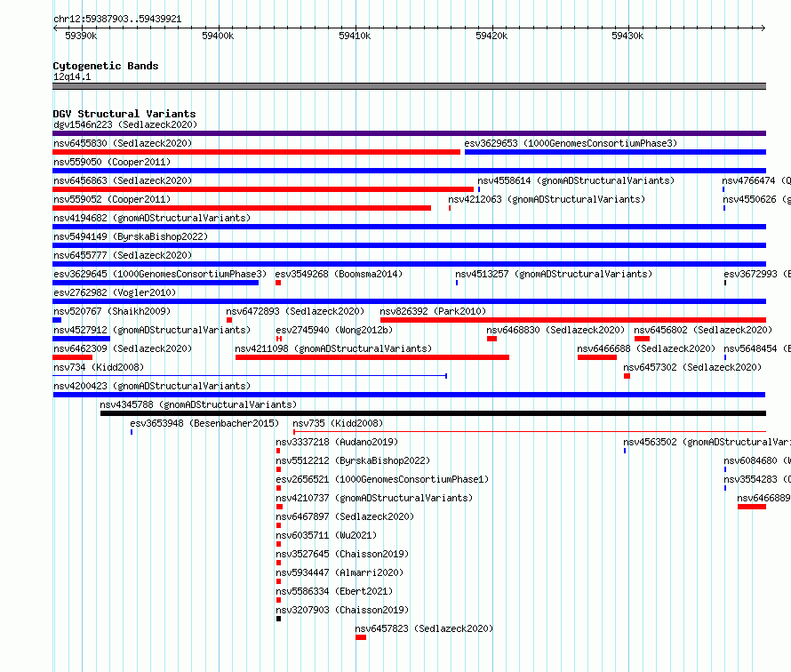The height and width of the screenshot is (672, 791).
Task: Click the nsv735 (Kidd2008) label
Action: tap(338, 423)
